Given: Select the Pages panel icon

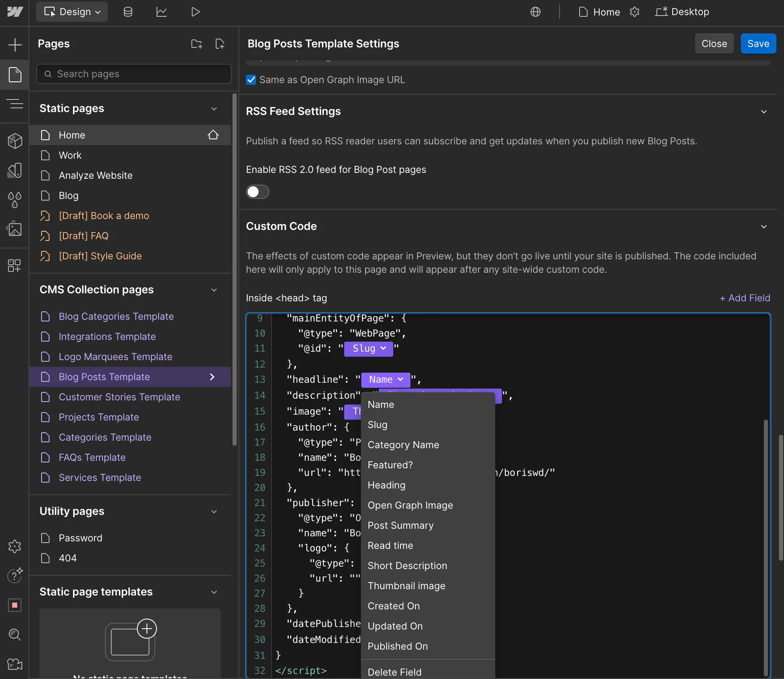Looking at the screenshot, I should pos(15,75).
